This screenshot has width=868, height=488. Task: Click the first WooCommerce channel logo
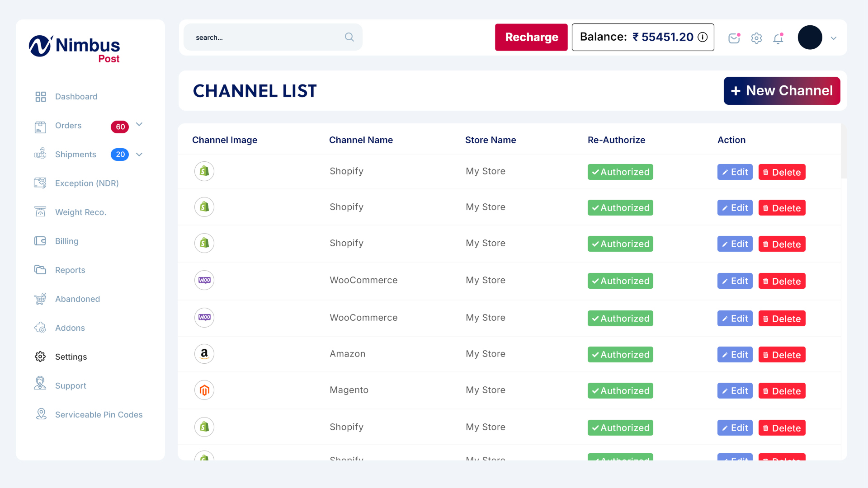[204, 280]
